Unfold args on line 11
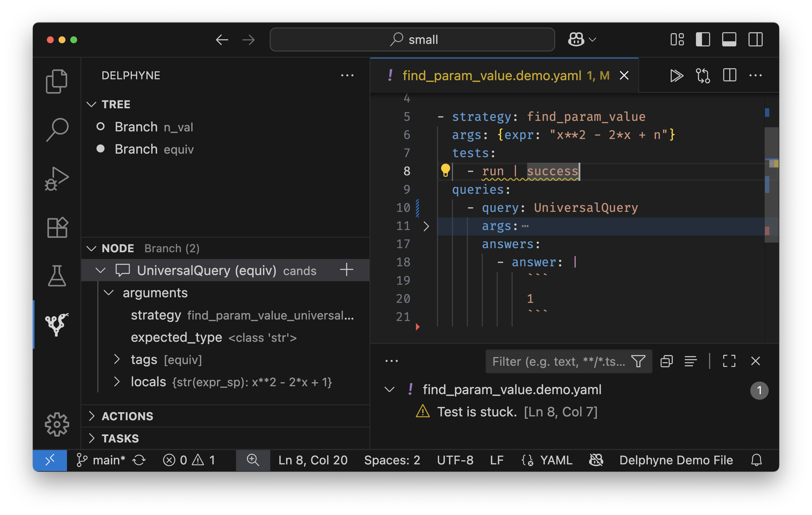Viewport: 812px width, 515px height. pos(426,226)
